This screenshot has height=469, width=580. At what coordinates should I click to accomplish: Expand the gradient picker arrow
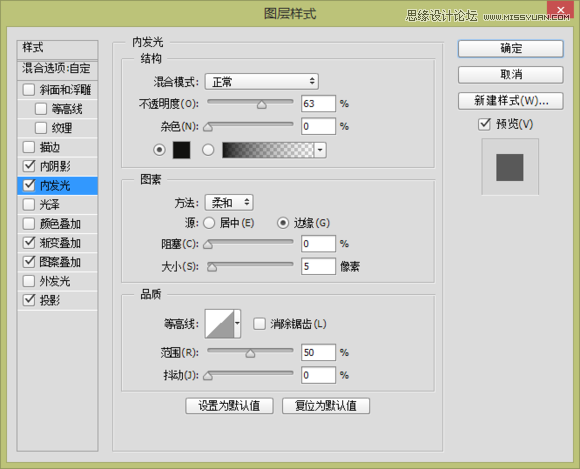(x=320, y=150)
